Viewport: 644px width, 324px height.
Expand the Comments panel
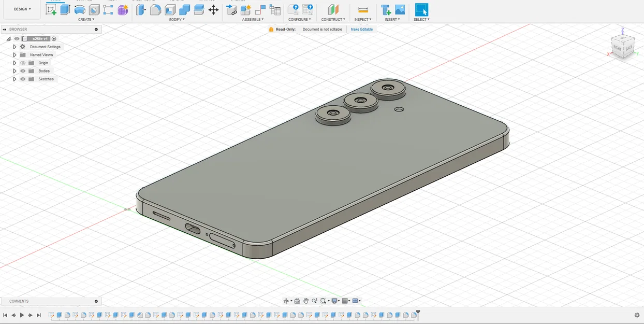[96, 301]
